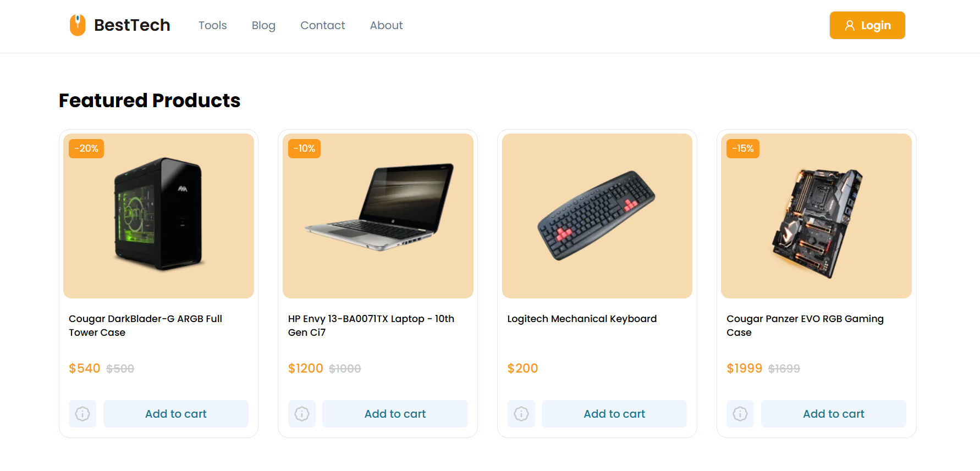Select the Blog navigation item

pyautogui.click(x=263, y=25)
